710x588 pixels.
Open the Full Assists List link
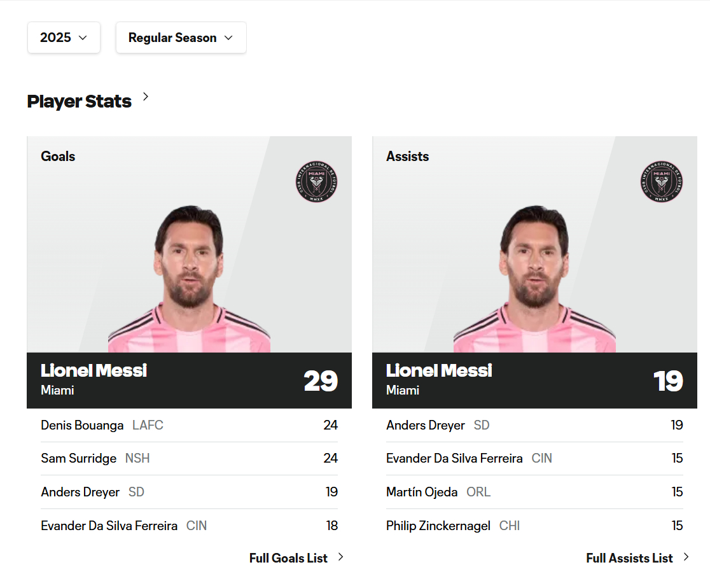click(629, 558)
